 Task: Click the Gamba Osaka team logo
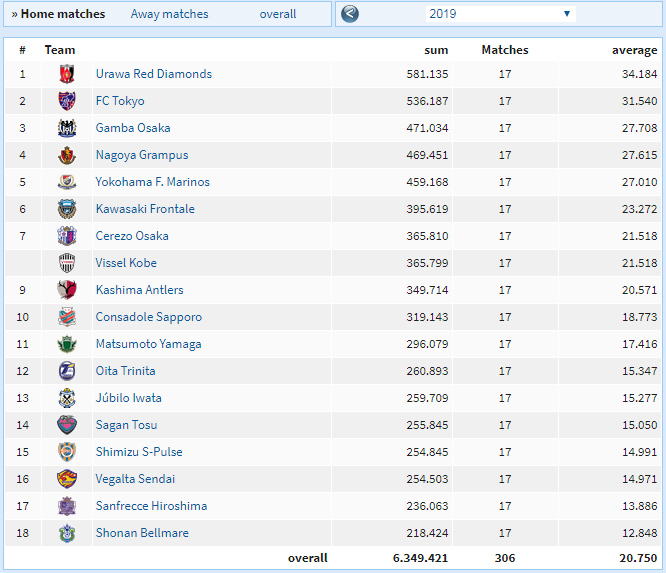tap(66, 128)
